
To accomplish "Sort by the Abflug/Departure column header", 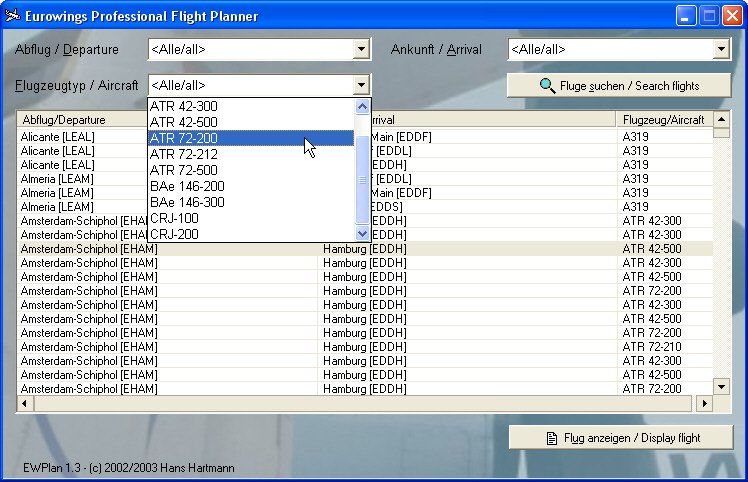I will click(82, 120).
